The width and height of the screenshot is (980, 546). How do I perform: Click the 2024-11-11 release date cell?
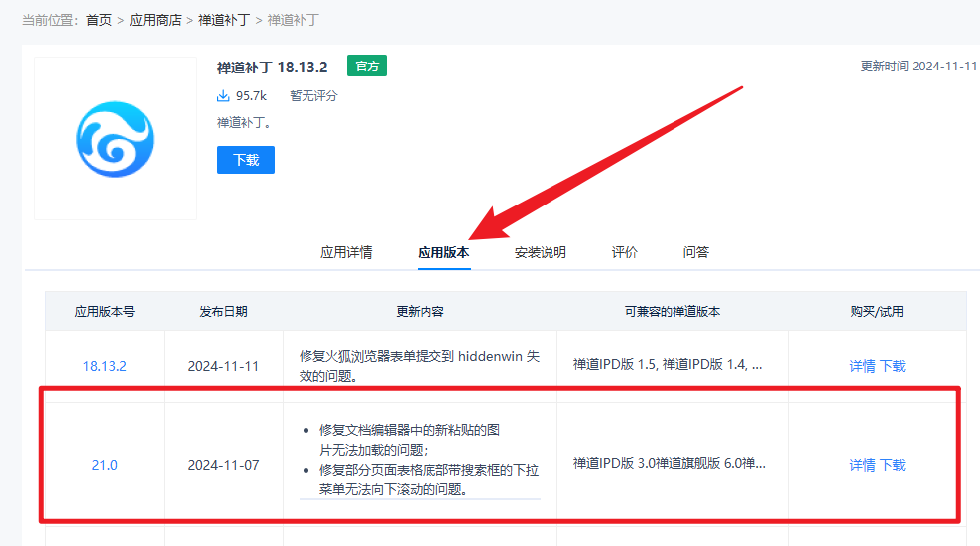click(x=223, y=366)
